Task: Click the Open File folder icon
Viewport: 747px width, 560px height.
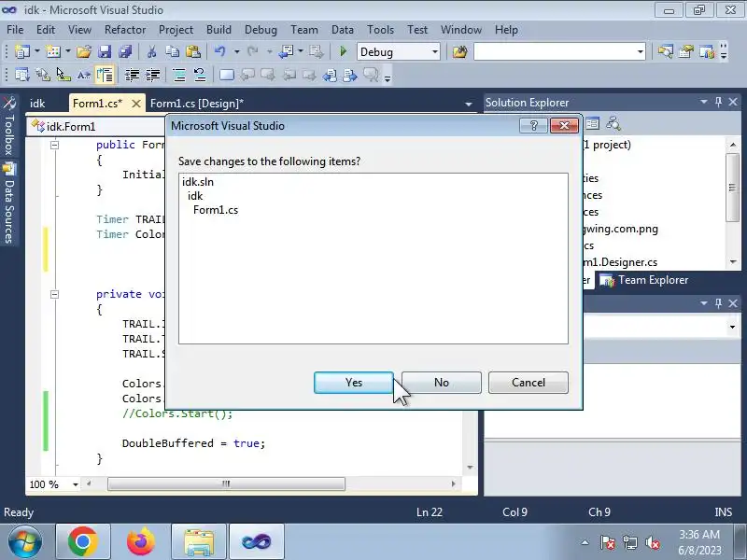Action: click(x=84, y=51)
